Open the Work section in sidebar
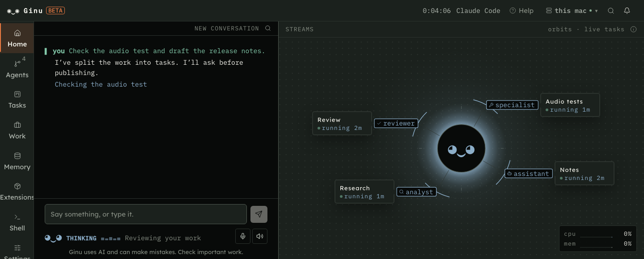 pyautogui.click(x=17, y=130)
